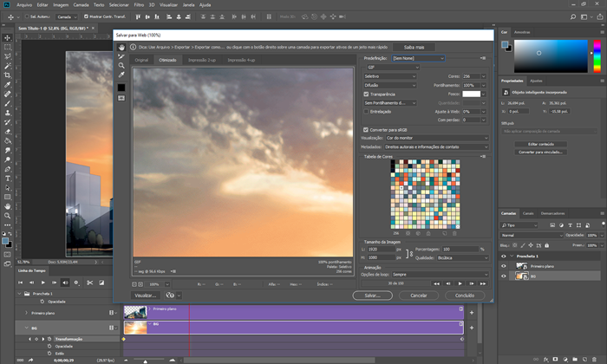Select the Move tool in the toolbar
Screen dimensions: 607x364
point(7,37)
